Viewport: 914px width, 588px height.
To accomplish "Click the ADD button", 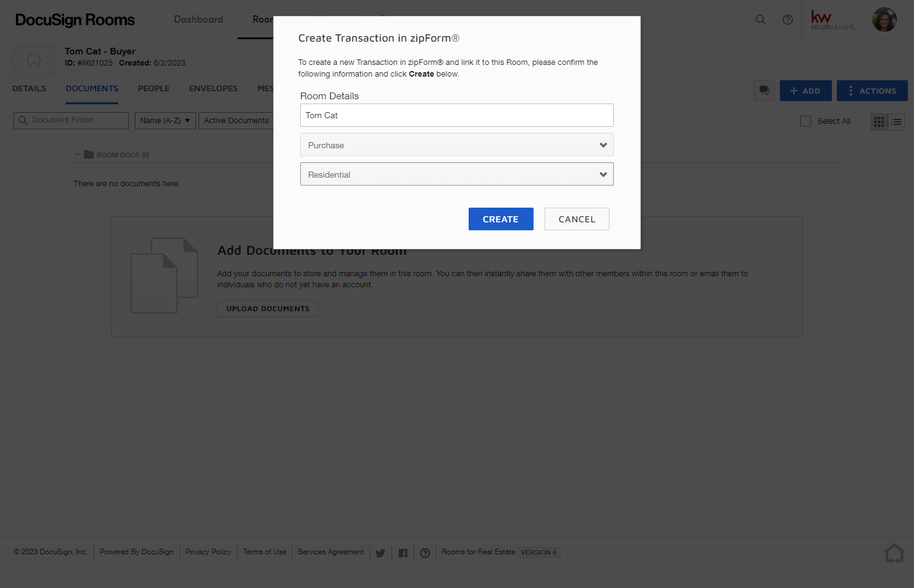I will click(x=806, y=91).
